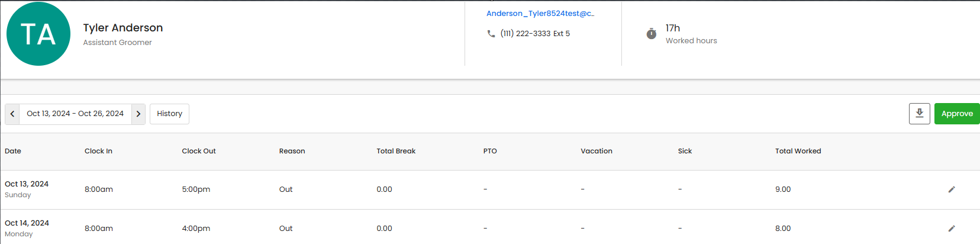The width and height of the screenshot is (980, 244).
Task: Click the Tyler Anderson name heading
Action: click(x=123, y=28)
